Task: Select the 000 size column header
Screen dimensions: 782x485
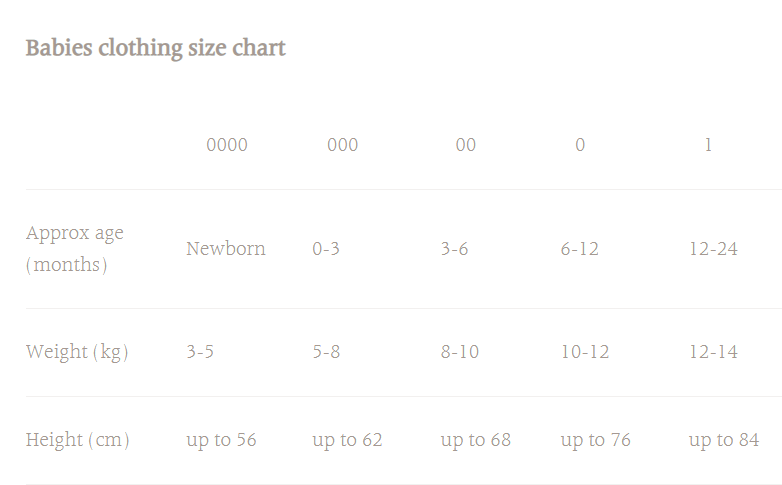Action: pyautogui.click(x=342, y=145)
